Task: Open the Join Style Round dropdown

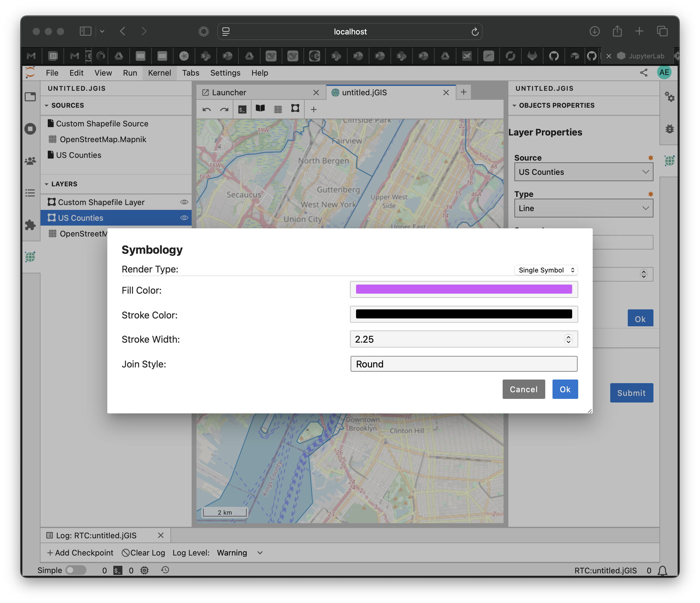Action: click(464, 364)
